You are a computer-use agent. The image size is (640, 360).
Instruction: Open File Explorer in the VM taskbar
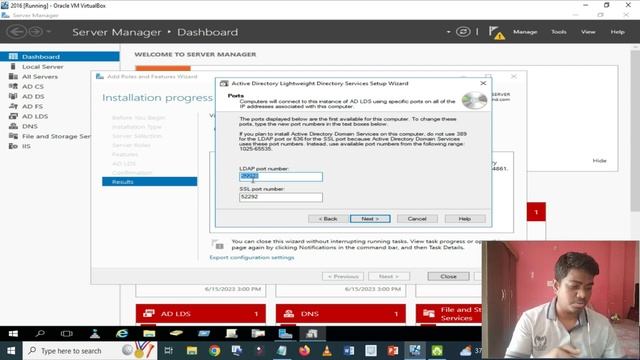tap(149, 333)
